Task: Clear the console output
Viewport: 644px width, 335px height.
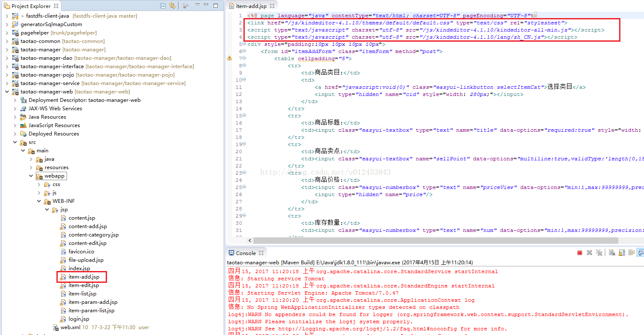Action: [x=612, y=253]
